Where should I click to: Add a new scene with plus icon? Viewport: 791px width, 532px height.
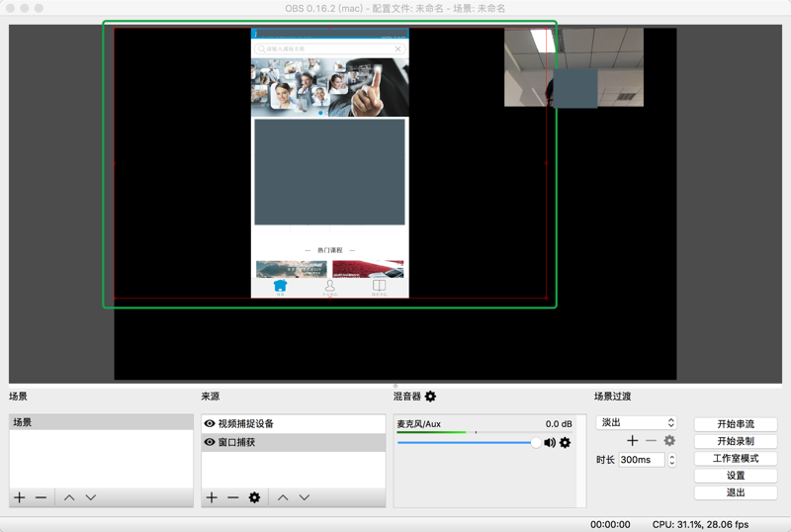point(20,497)
